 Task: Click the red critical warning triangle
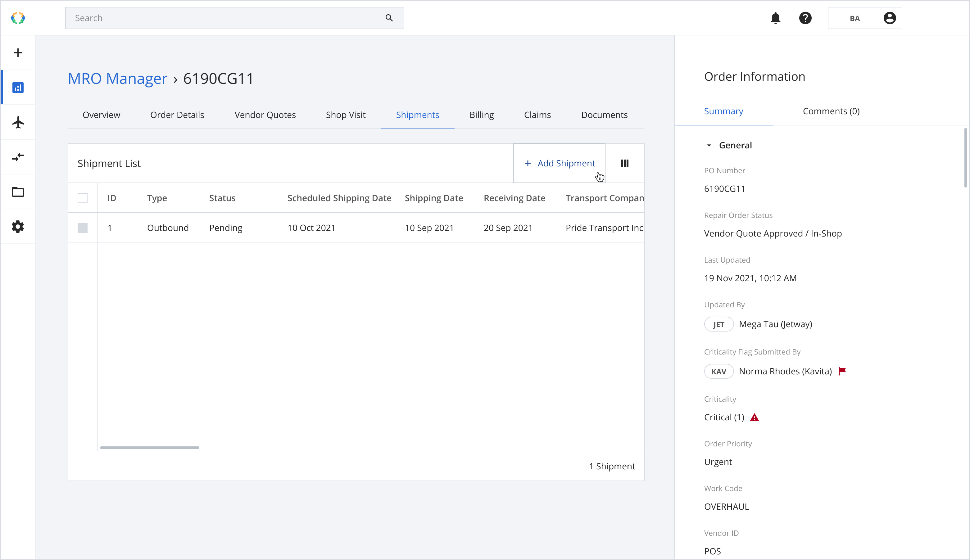click(754, 417)
